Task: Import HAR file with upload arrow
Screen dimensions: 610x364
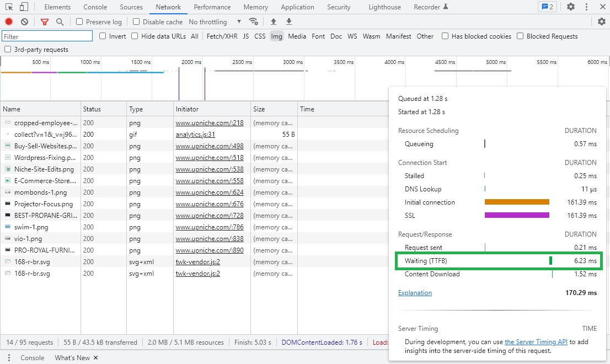Action: (x=274, y=22)
